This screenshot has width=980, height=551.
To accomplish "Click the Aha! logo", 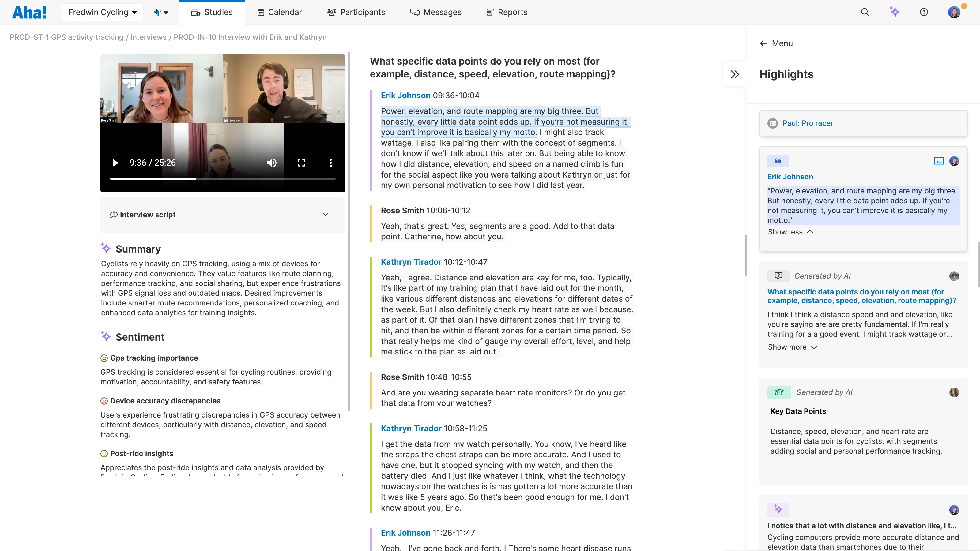I will (29, 12).
